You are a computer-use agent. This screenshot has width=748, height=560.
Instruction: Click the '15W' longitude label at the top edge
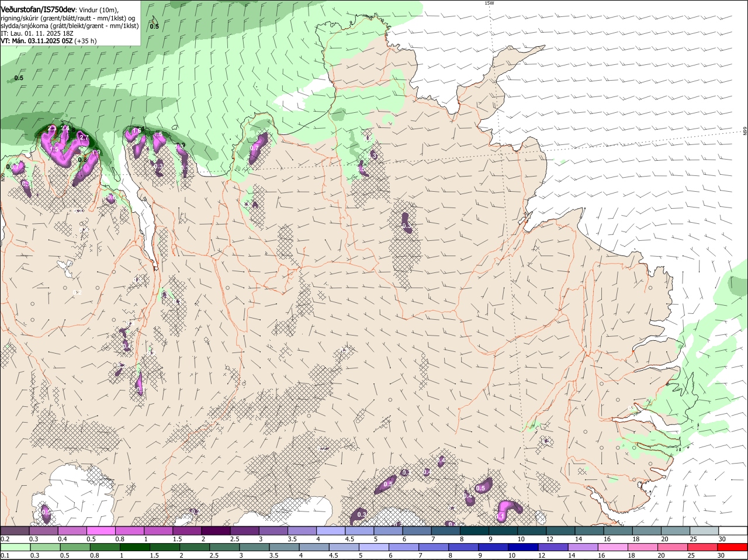[x=489, y=3]
